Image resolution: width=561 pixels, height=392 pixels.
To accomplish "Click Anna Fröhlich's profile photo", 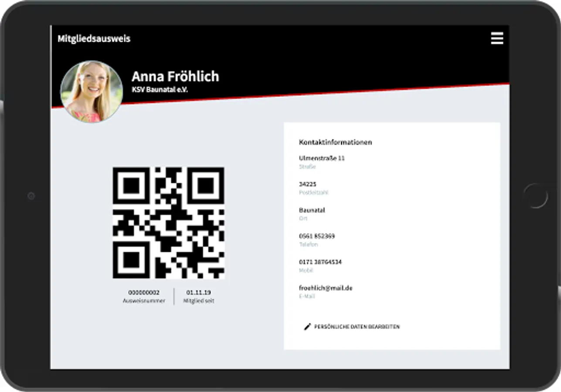I will click(92, 91).
